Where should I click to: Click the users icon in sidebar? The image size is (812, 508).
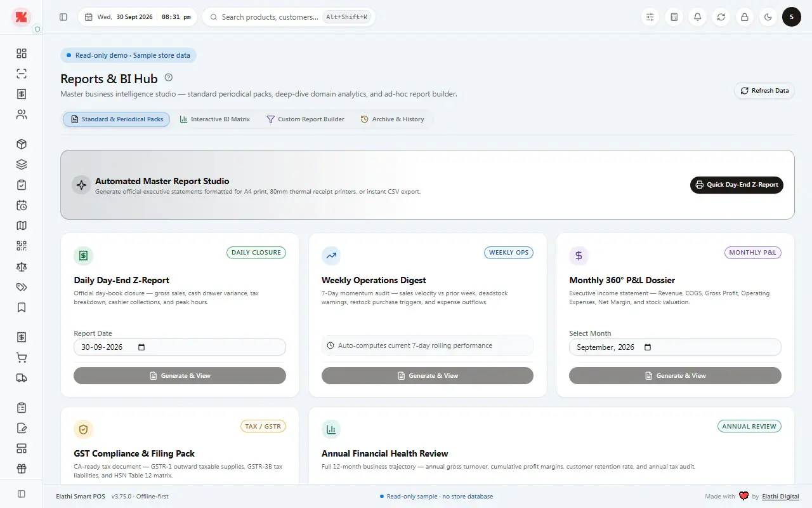[22, 114]
